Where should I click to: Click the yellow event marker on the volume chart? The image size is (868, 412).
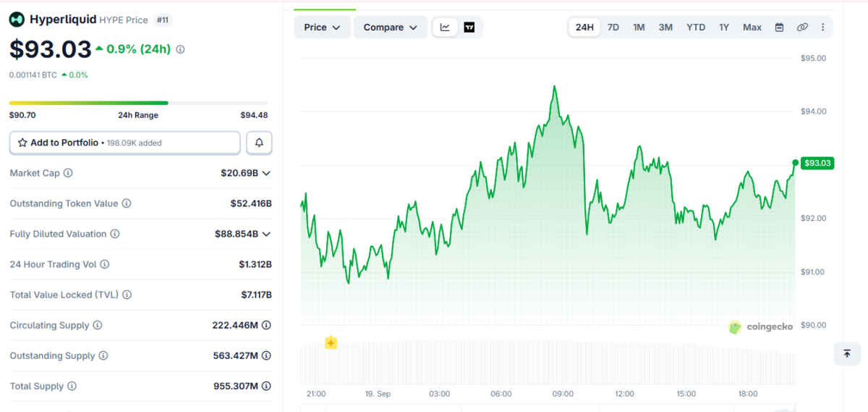pos(331,342)
